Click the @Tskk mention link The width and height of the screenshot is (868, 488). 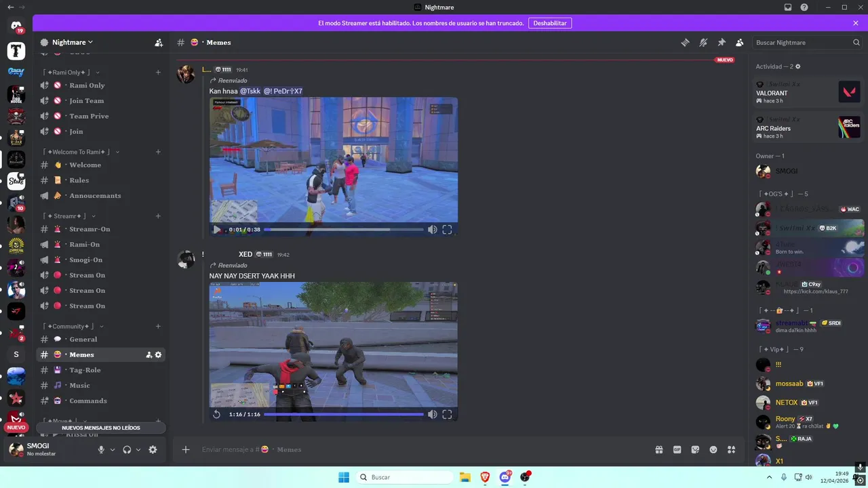coord(250,91)
